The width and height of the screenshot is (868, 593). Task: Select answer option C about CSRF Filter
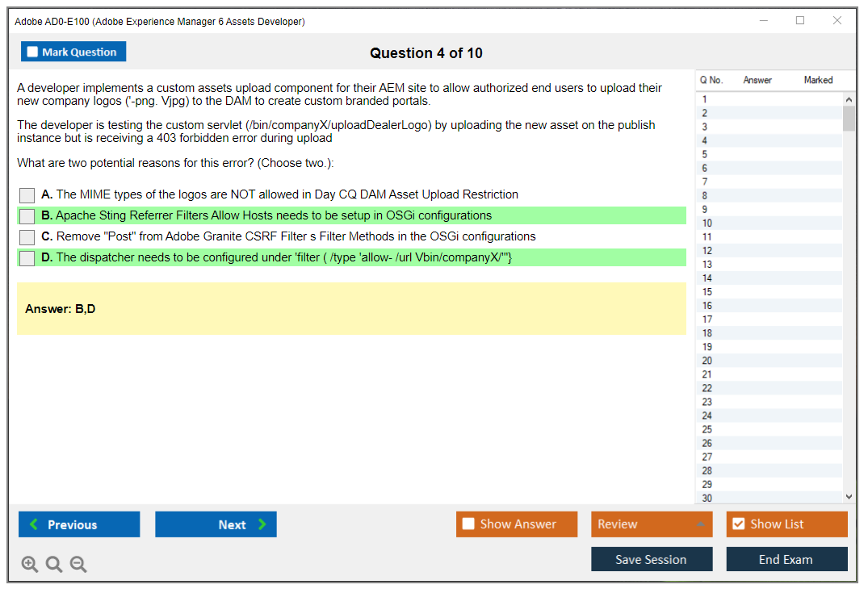click(x=27, y=237)
